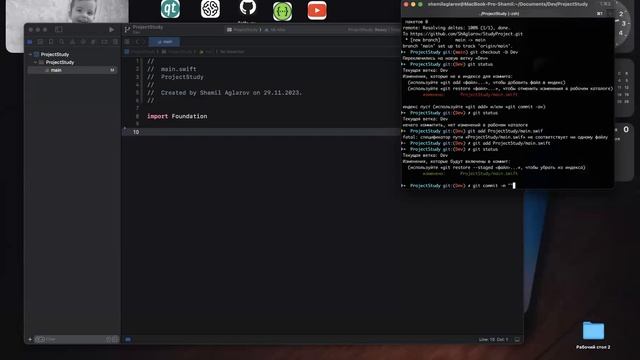Run the project with the play button
The width and height of the screenshot is (640, 360).
click(111, 29)
